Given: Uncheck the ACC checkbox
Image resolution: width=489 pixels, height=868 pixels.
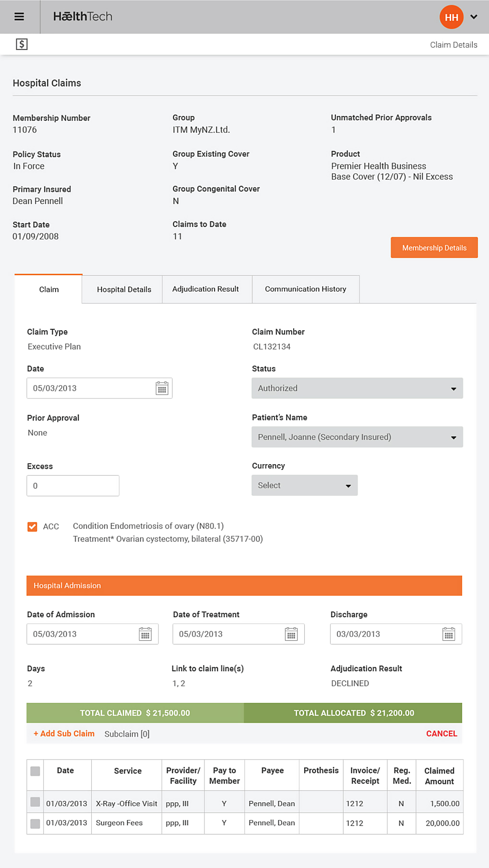Looking at the screenshot, I should click(x=32, y=527).
